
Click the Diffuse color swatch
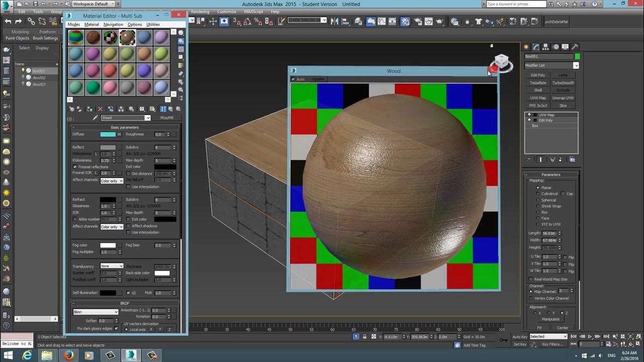click(x=108, y=134)
